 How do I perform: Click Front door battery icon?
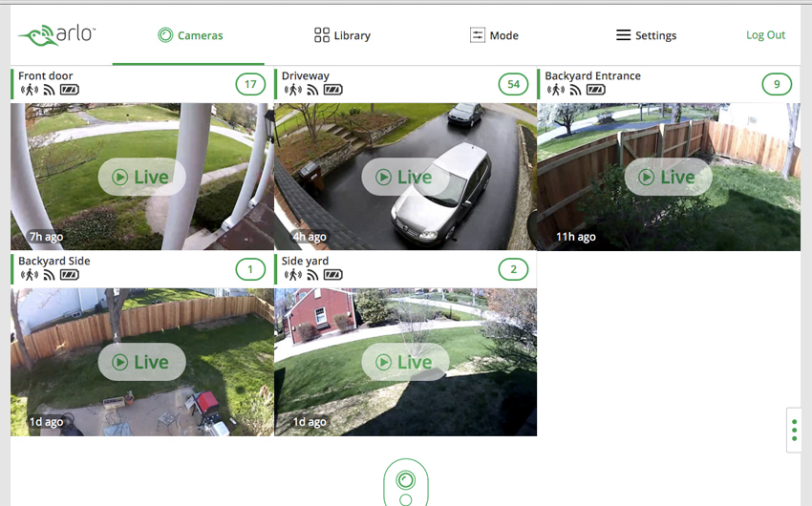(x=70, y=90)
